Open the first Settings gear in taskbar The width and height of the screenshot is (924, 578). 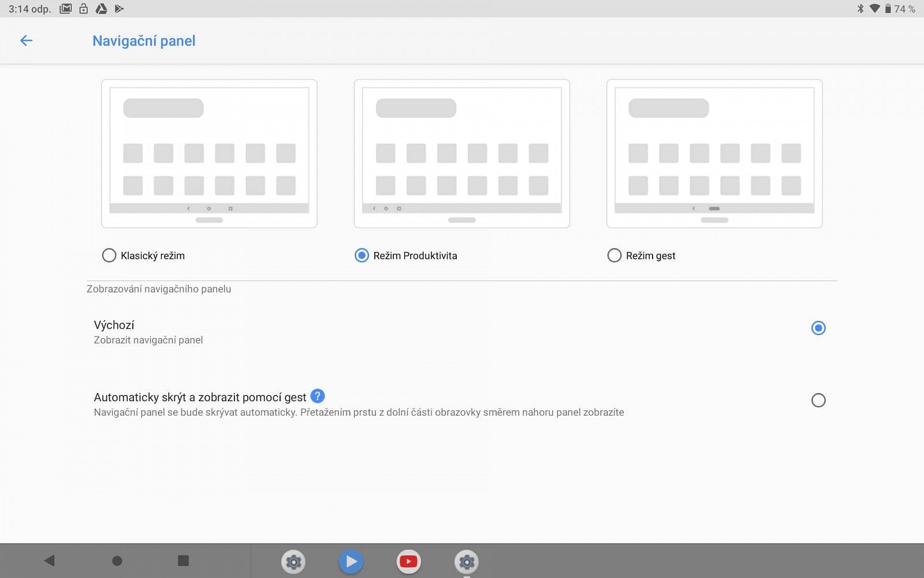point(293,561)
